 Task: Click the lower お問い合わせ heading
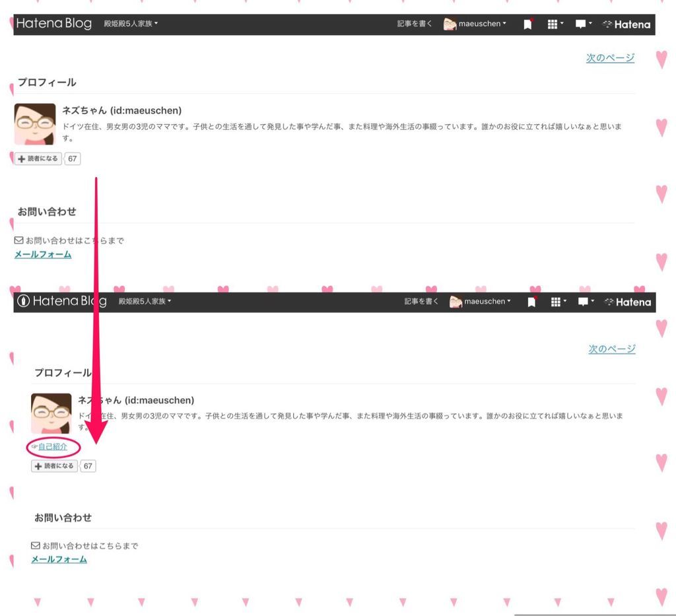point(63,518)
